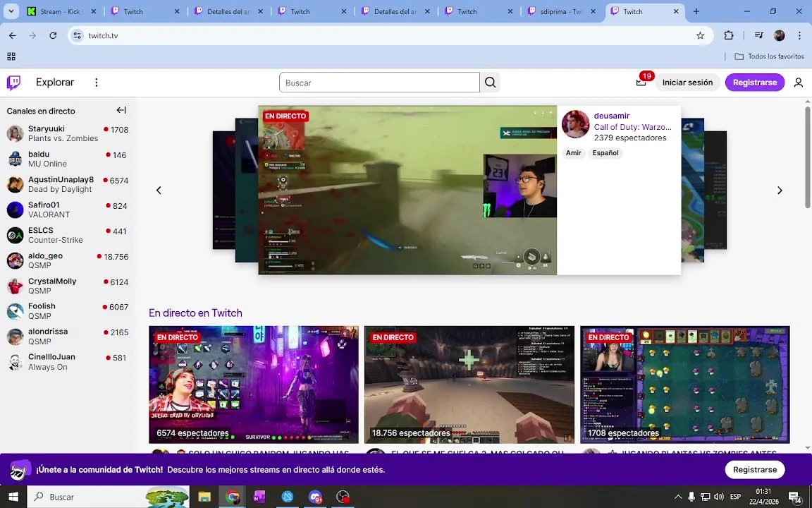This screenshot has width=812, height=508.
Task: Show next stream in the carousel
Action: (780, 190)
